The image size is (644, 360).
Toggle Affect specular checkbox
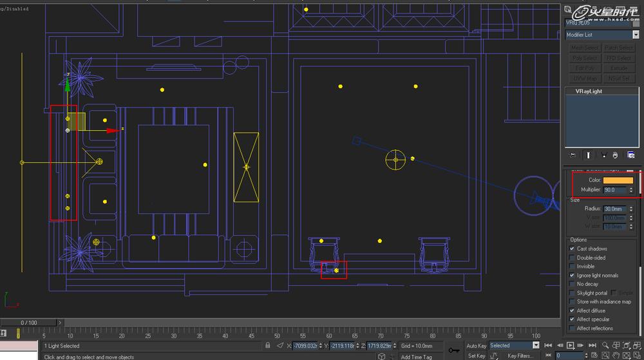click(572, 319)
